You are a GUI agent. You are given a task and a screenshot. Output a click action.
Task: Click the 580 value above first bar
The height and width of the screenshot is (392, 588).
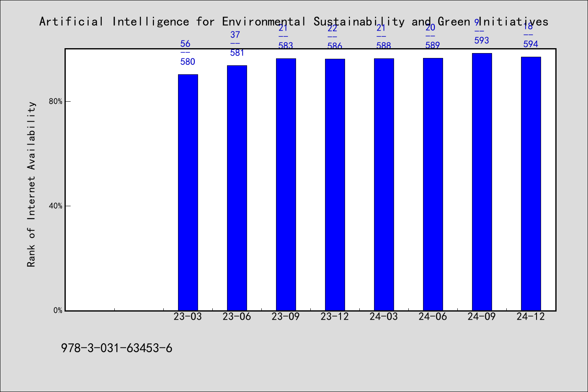pos(188,62)
